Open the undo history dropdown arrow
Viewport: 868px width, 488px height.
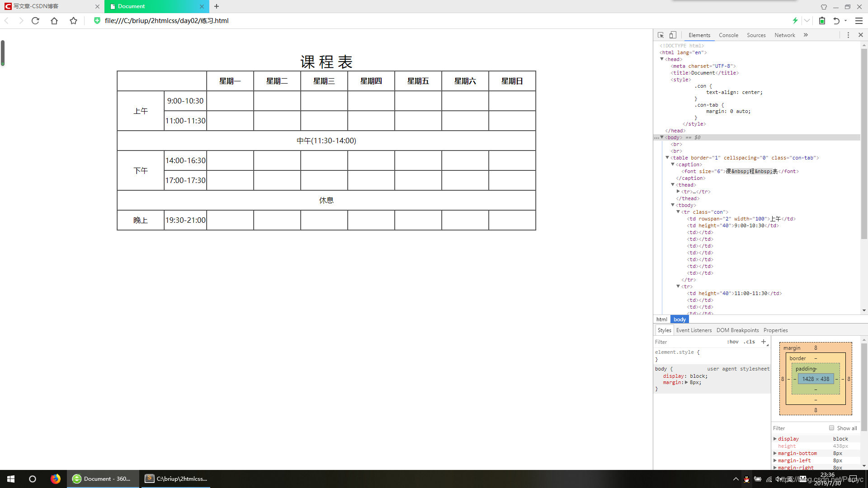[x=845, y=21]
